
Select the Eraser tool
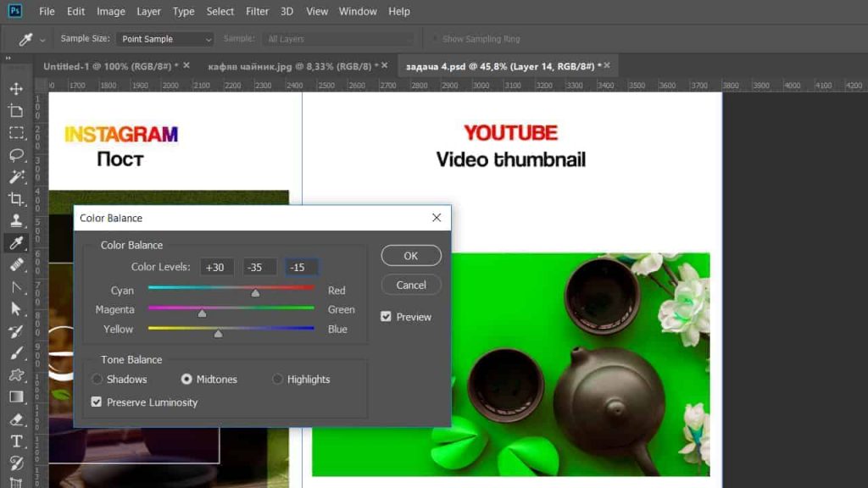click(x=16, y=419)
